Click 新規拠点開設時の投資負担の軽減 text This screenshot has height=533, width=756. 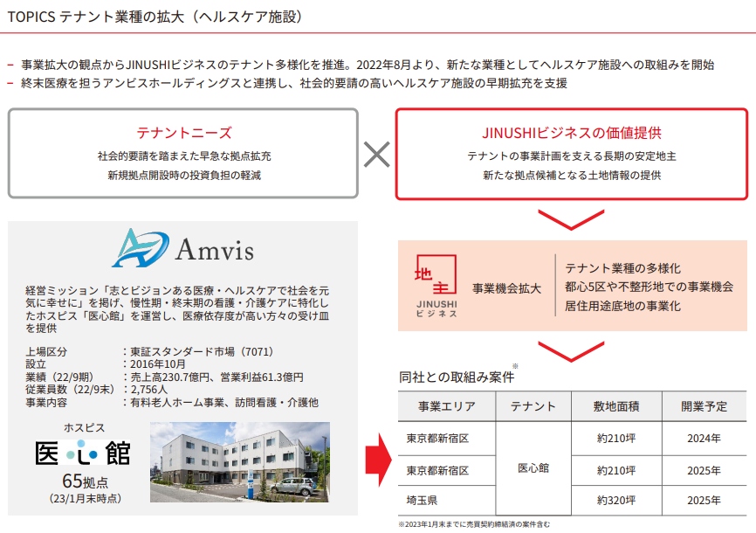184,176
